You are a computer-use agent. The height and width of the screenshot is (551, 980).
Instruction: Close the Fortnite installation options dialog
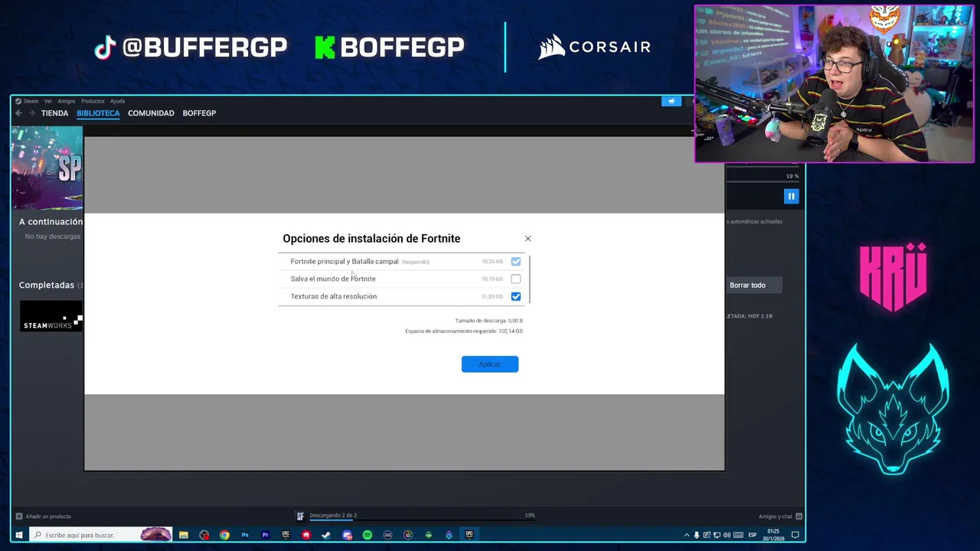tap(528, 239)
